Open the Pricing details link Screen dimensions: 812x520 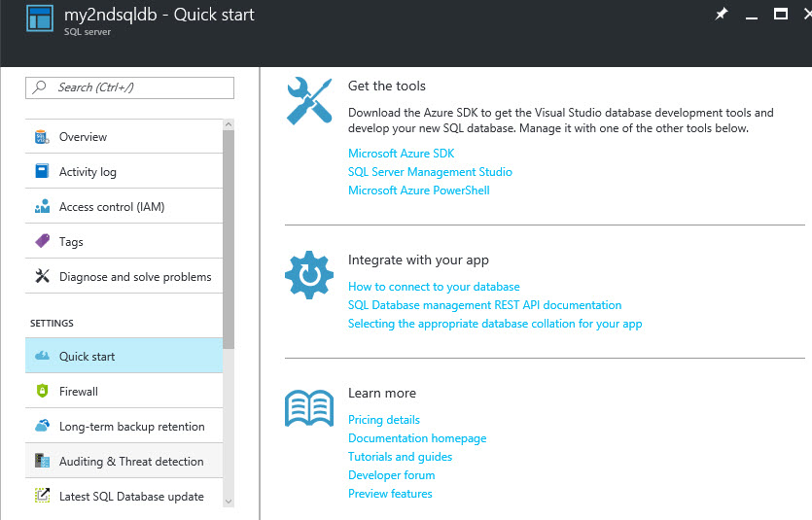point(384,420)
